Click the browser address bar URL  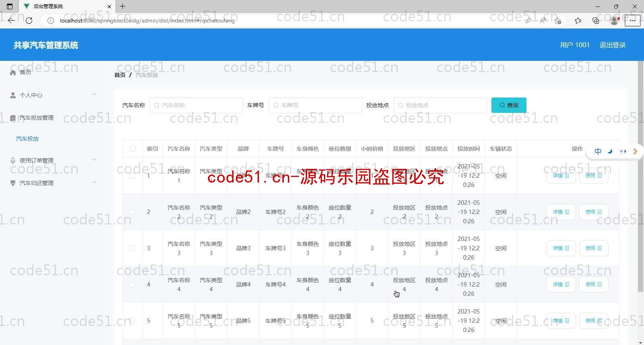(x=147, y=21)
